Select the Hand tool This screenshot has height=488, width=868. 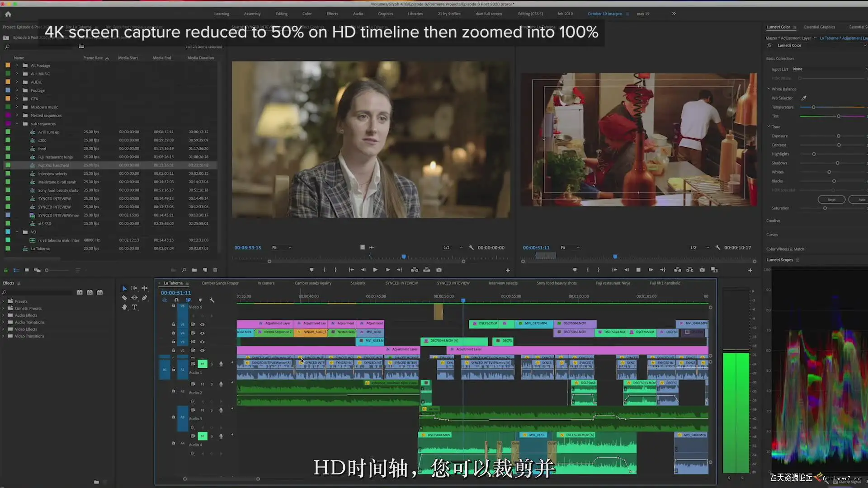coord(124,307)
